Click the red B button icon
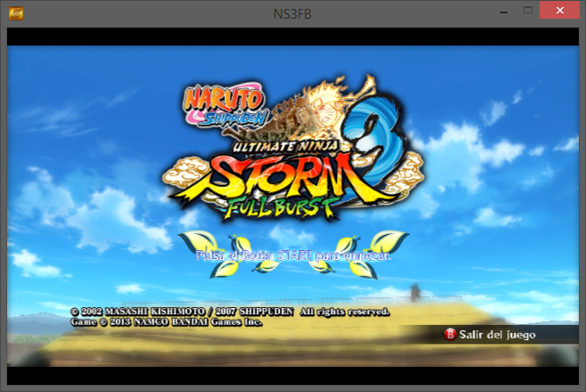 click(450, 335)
